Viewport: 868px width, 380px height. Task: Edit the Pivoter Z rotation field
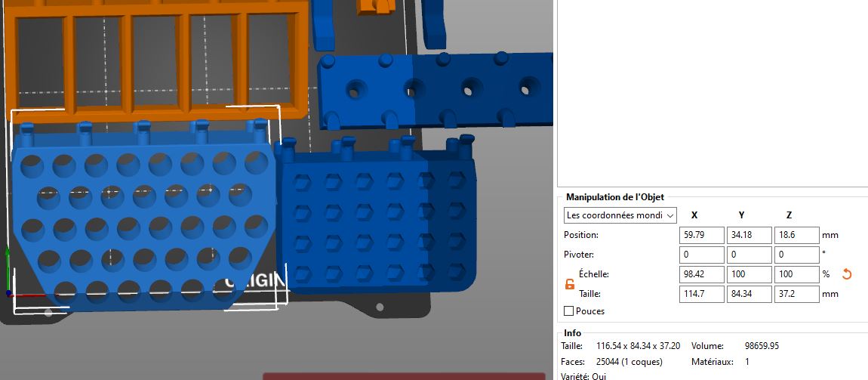pos(796,255)
